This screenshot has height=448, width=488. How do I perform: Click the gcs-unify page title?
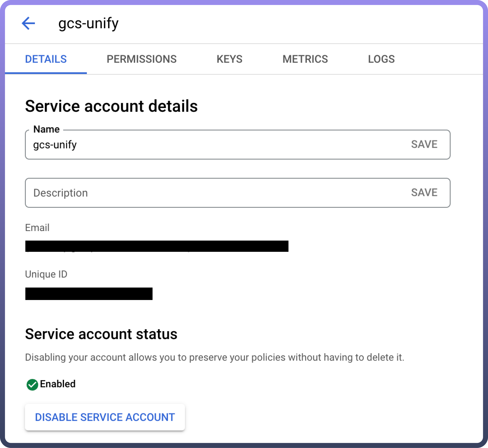click(89, 24)
